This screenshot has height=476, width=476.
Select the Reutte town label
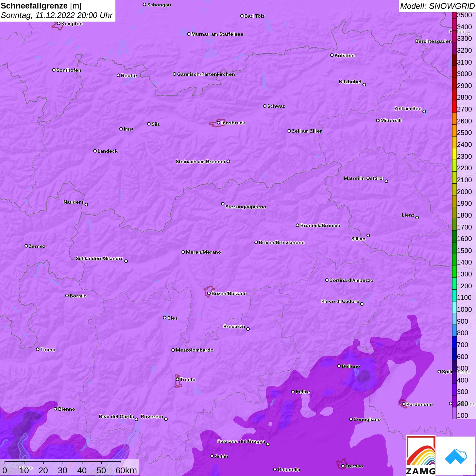(x=129, y=75)
